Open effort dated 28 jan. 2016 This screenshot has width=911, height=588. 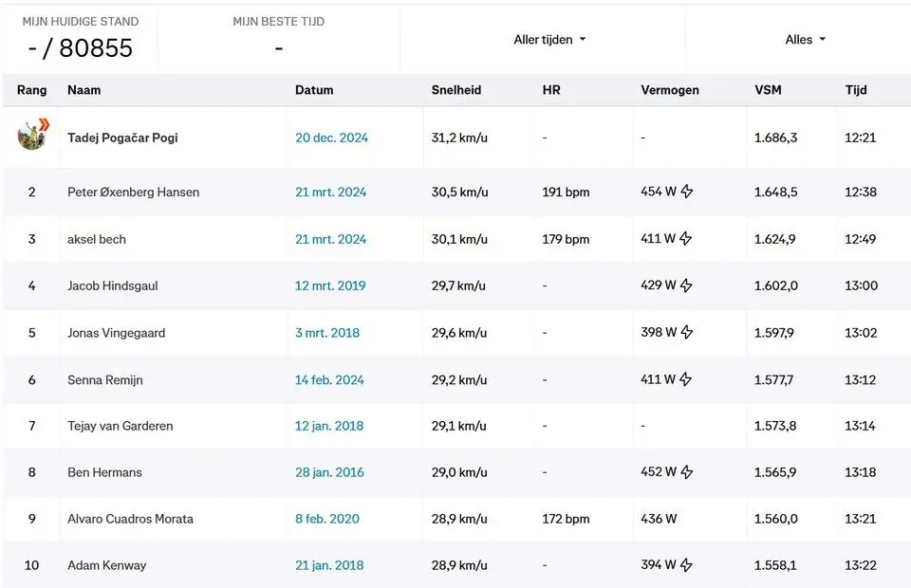pos(329,472)
